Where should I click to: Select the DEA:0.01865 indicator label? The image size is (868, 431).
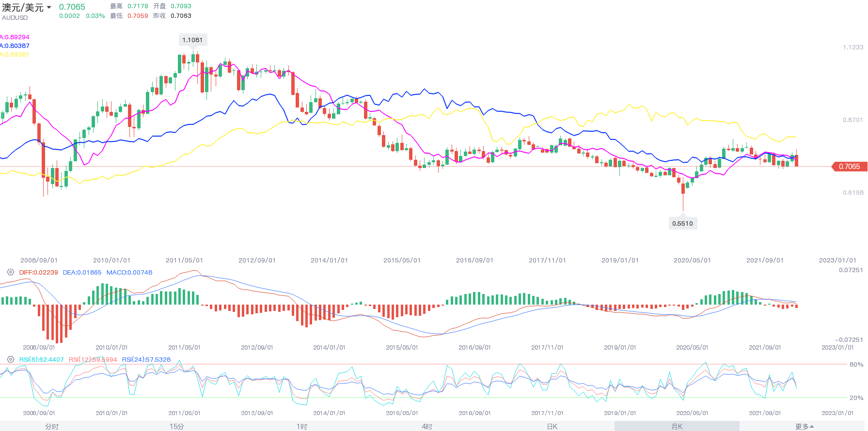point(82,272)
